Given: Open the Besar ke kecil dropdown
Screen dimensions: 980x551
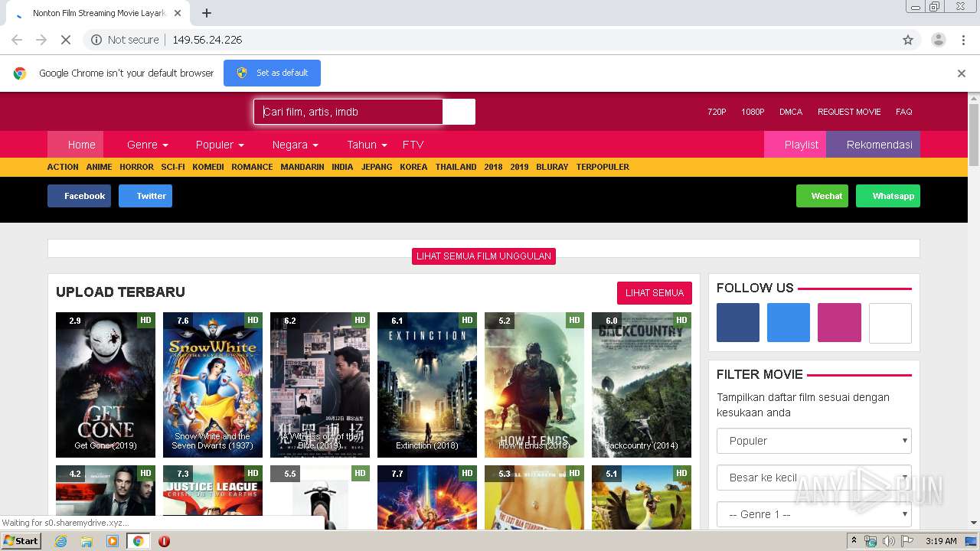Looking at the screenshot, I should click(x=814, y=478).
